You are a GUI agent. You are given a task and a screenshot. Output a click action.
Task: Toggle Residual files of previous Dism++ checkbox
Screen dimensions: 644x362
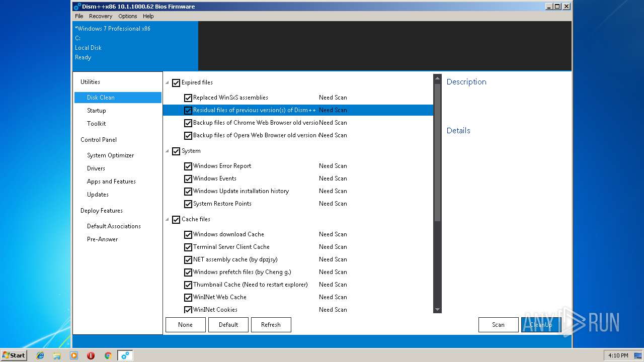(x=188, y=110)
